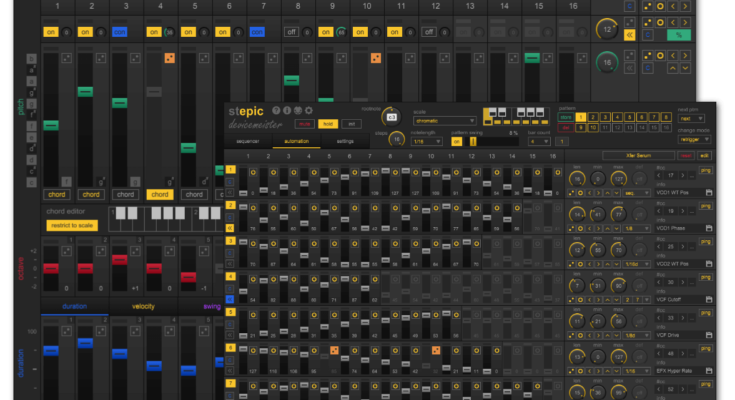
Task: Select pattern slot 1 in pattern grid
Action: coord(582,117)
